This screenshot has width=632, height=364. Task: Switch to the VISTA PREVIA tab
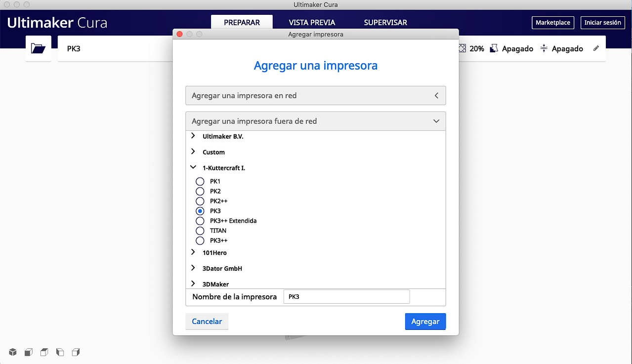(312, 22)
